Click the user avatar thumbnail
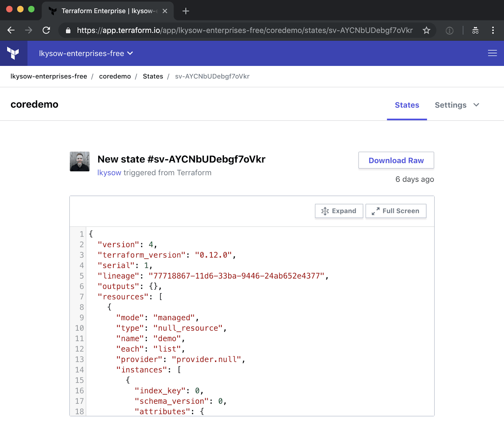504x423 pixels. coord(79,161)
